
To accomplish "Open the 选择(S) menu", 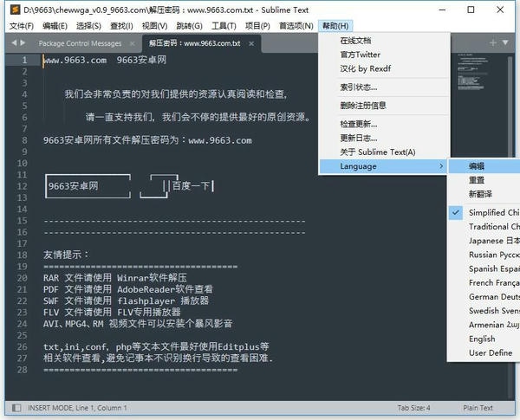I will (x=88, y=25).
